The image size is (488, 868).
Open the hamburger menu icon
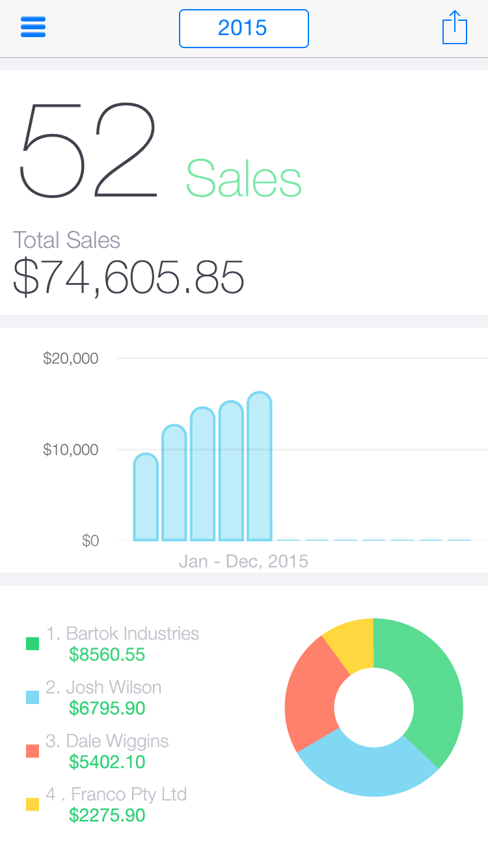[x=33, y=27]
